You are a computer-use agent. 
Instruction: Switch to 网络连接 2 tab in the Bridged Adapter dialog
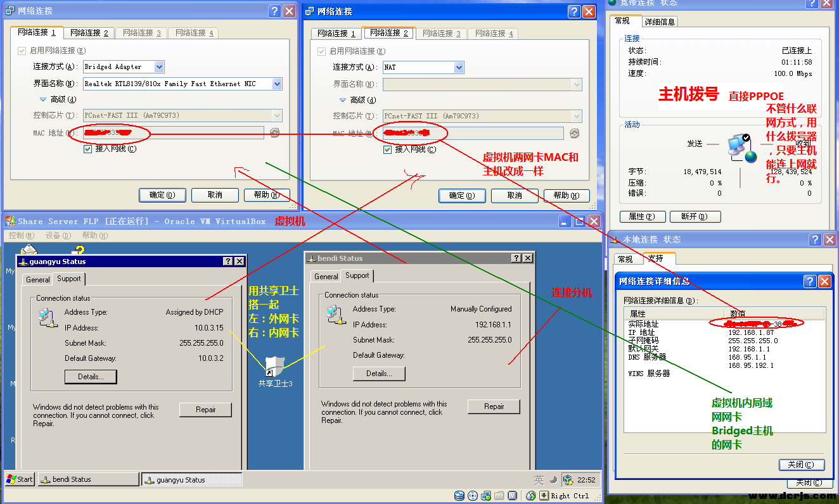click(x=89, y=33)
